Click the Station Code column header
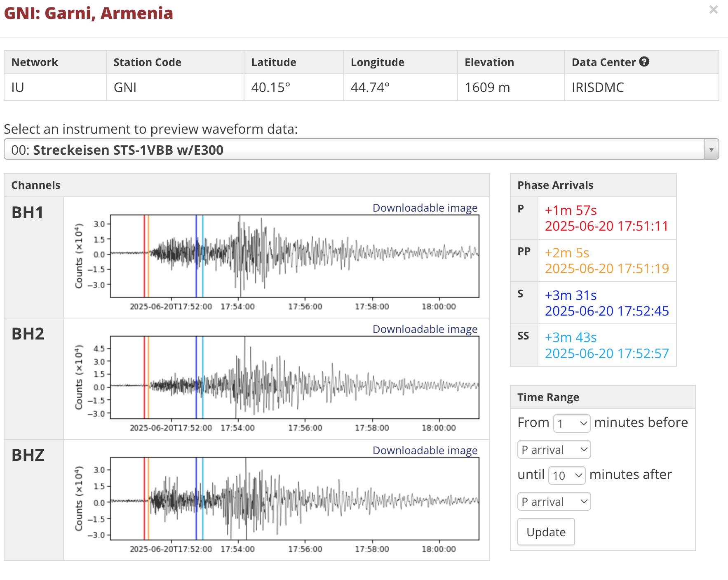 point(175,62)
